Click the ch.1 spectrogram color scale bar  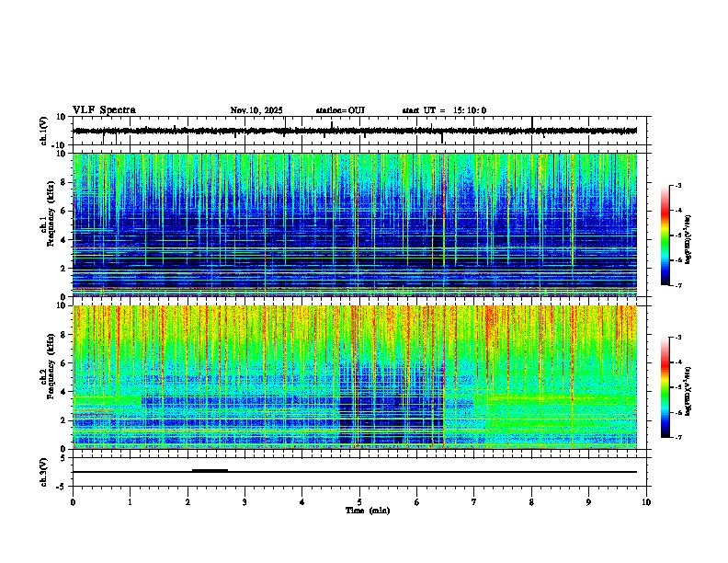665,236
